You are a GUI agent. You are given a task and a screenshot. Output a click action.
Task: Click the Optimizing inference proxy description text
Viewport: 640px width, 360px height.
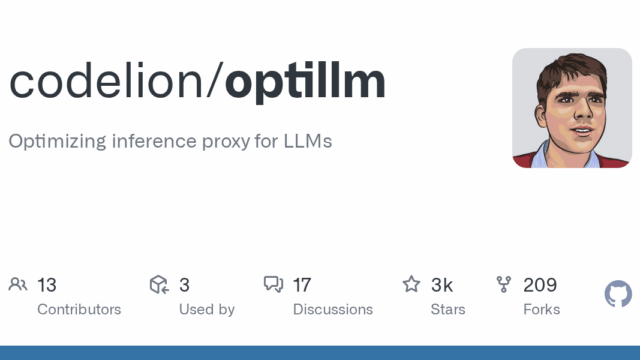coord(170,142)
